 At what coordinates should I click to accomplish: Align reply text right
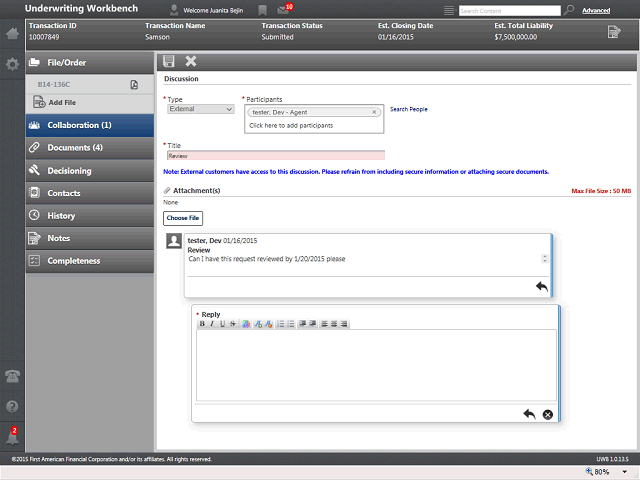tap(344, 324)
